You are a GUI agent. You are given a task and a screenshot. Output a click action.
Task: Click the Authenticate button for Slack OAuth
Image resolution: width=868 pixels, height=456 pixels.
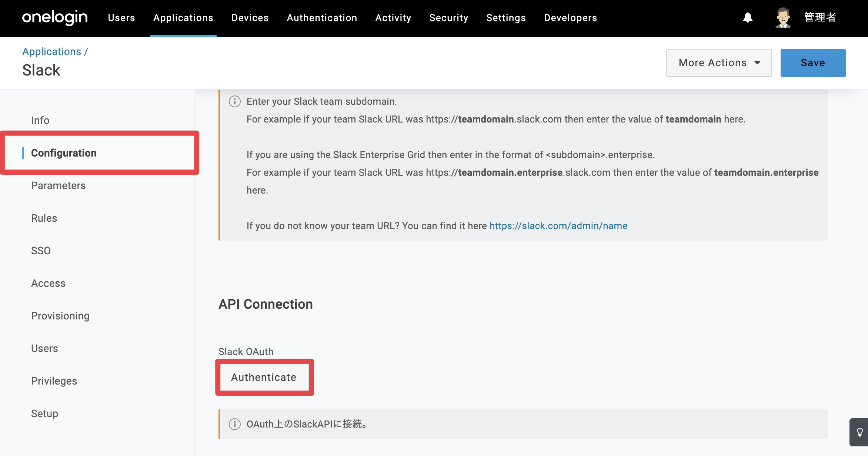point(264,377)
